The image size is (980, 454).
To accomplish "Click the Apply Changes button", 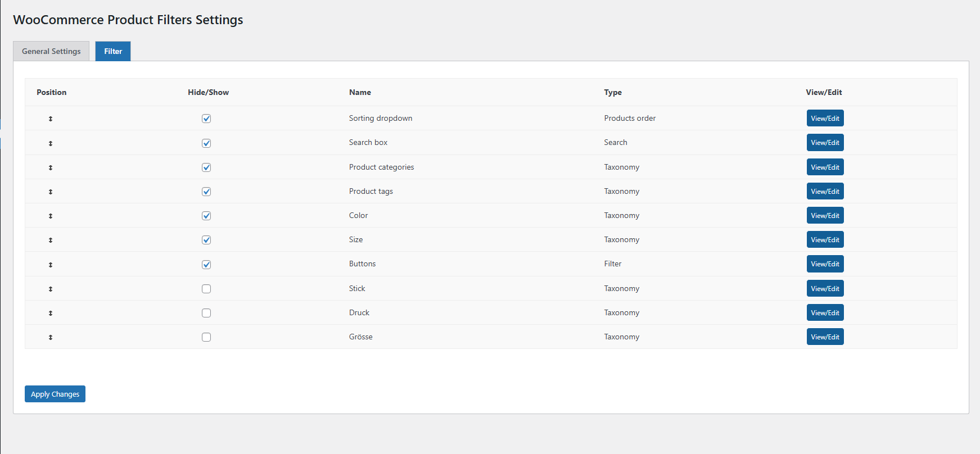I will (x=55, y=394).
